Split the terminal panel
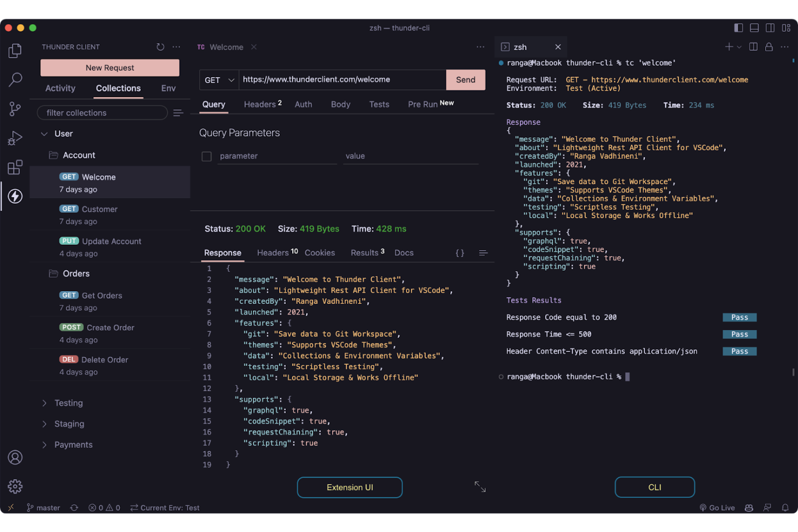This screenshot has height=532, width=798. click(753, 47)
